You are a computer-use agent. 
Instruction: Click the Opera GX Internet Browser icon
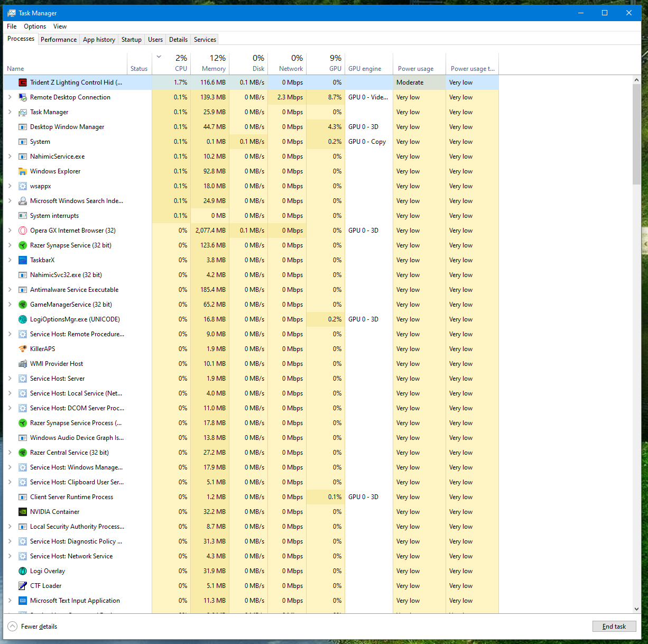[23, 231]
